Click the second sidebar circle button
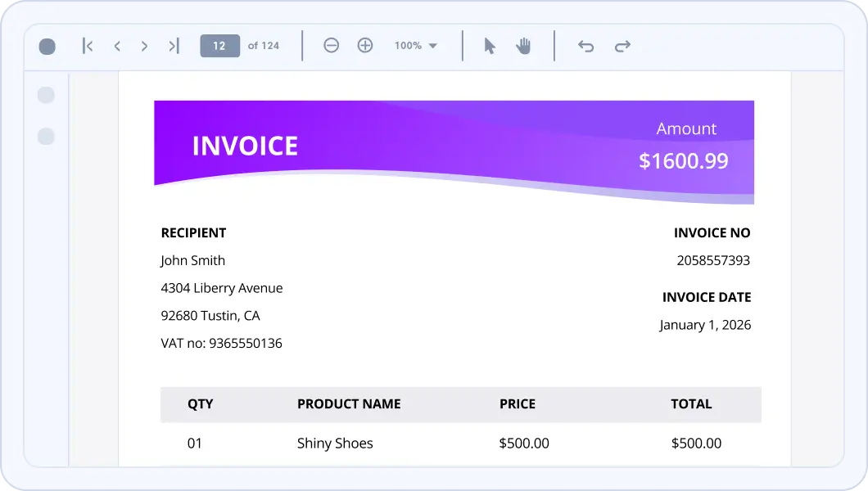 click(47, 137)
